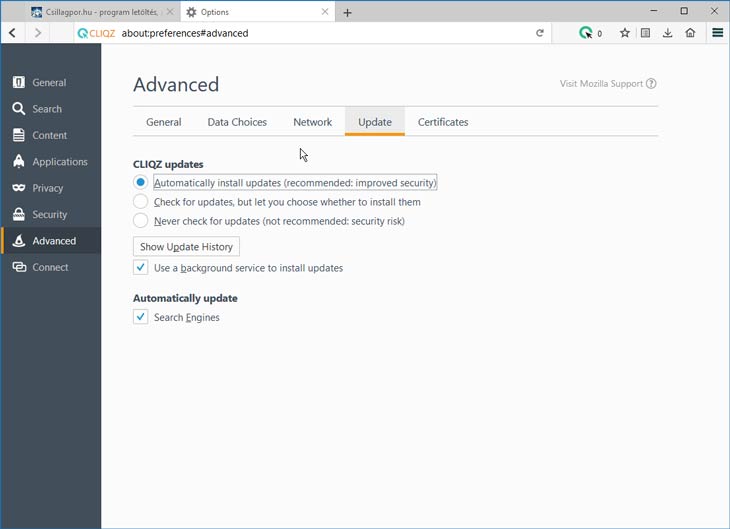Click the CLIQZ logo in address bar

pyautogui.click(x=96, y=33)
